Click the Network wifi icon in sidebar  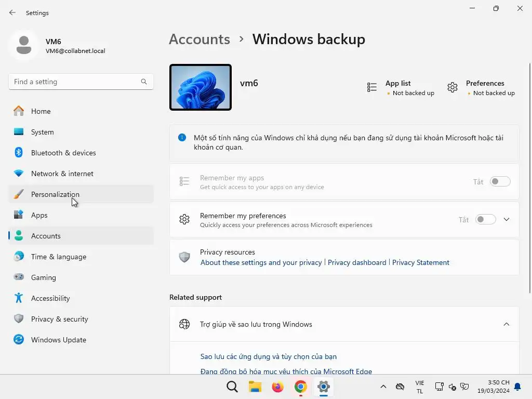coord(19,174)
